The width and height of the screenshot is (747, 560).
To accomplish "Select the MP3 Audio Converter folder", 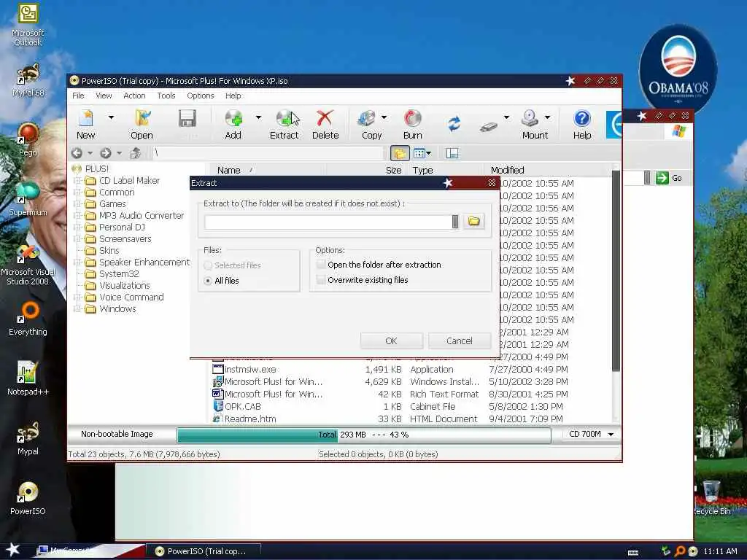I will click(x=141, y=216).
